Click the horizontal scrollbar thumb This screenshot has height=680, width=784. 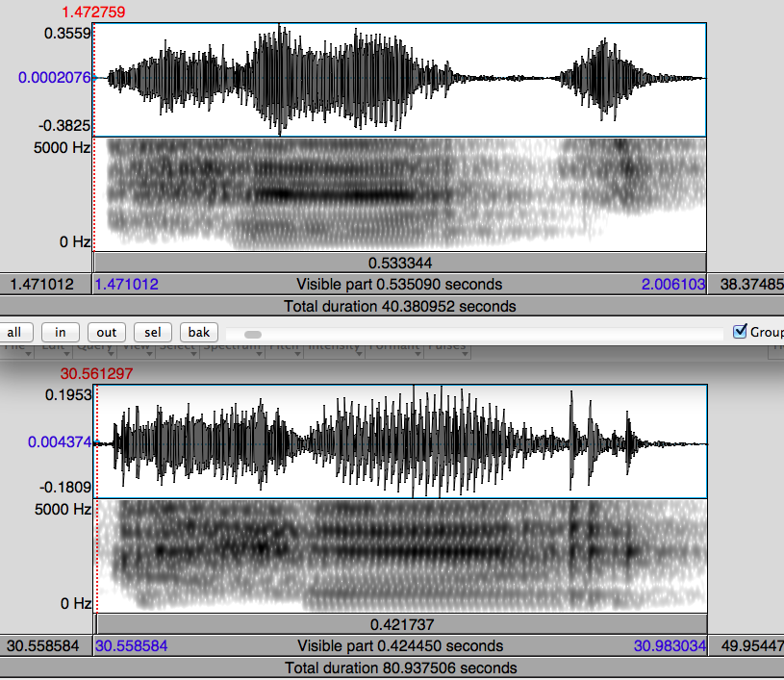pyautogui.click(x=253, y=334)
